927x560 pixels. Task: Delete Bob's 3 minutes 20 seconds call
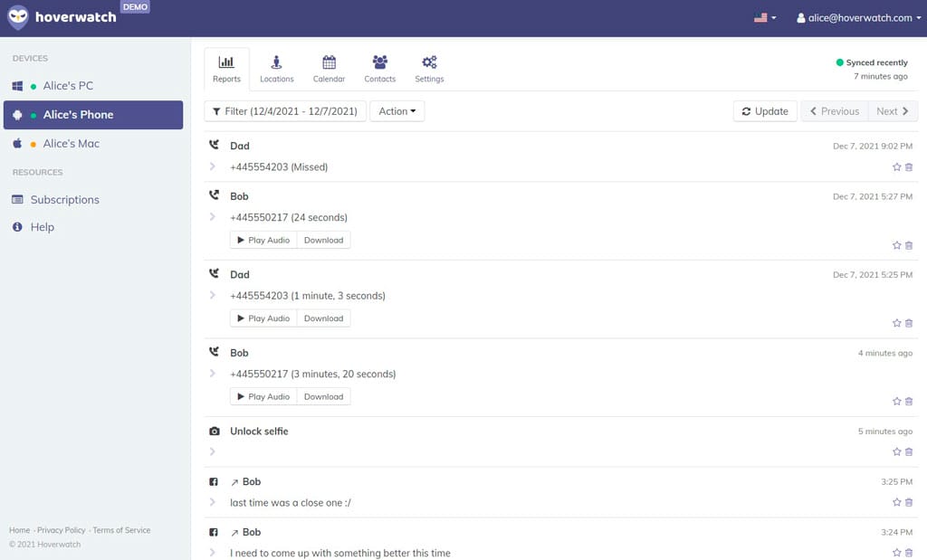point(909,402)
